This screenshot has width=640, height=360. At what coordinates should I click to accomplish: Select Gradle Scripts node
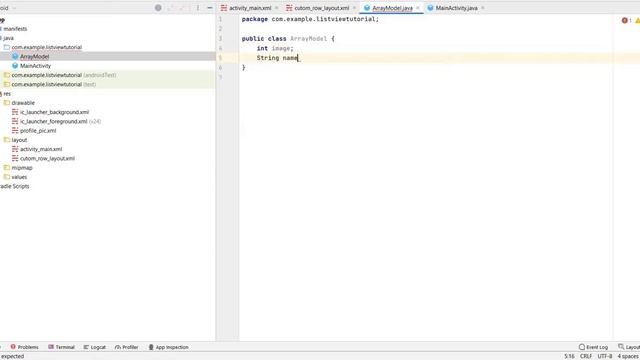[x=15, y=187]
